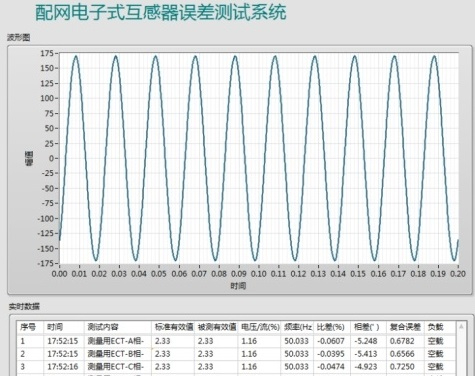Click the -0.0395 ratio error cell
The image size is (475, 376).
[x=331, y=354]
